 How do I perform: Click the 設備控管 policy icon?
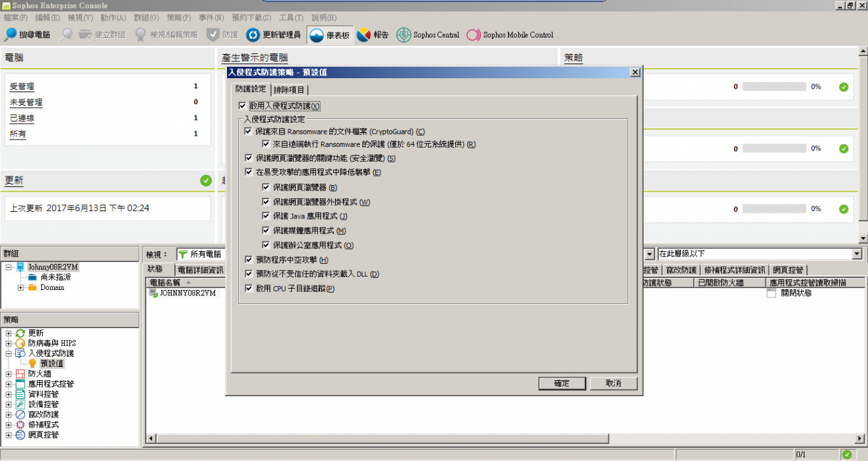pos(21,404)
